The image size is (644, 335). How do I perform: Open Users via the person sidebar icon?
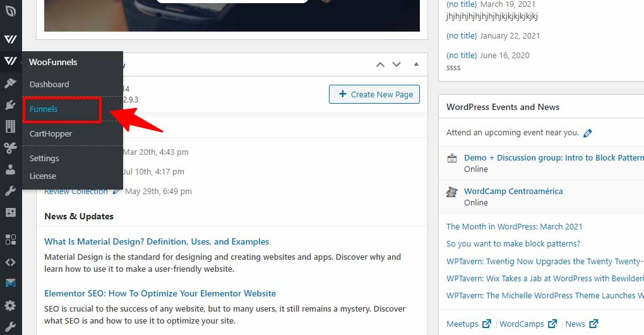10,169
